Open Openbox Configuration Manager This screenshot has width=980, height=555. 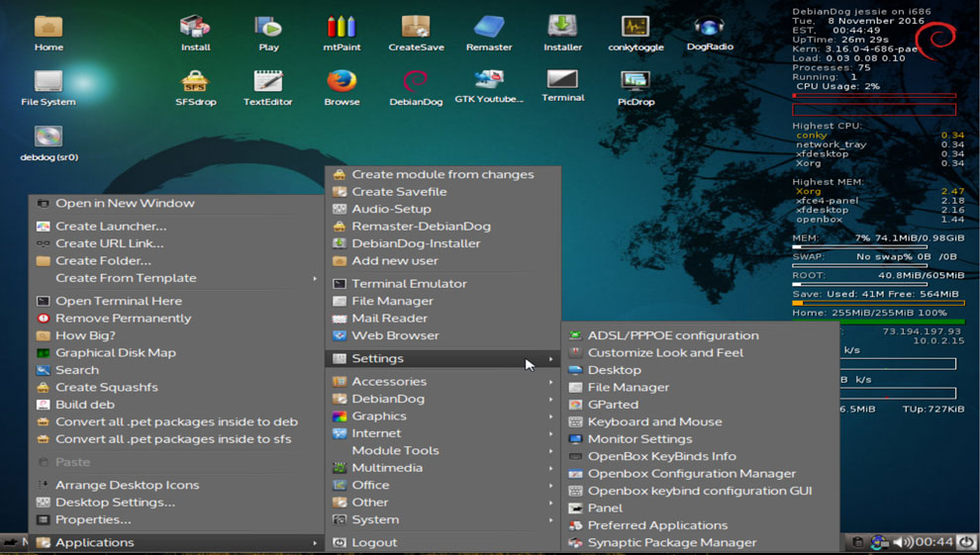coord(700,474)
